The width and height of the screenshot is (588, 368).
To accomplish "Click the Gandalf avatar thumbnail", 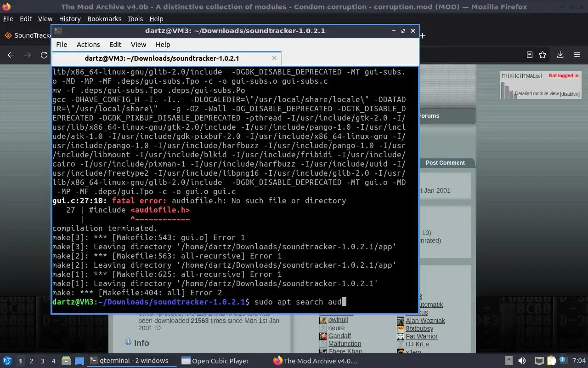I will tap(323, 336).
